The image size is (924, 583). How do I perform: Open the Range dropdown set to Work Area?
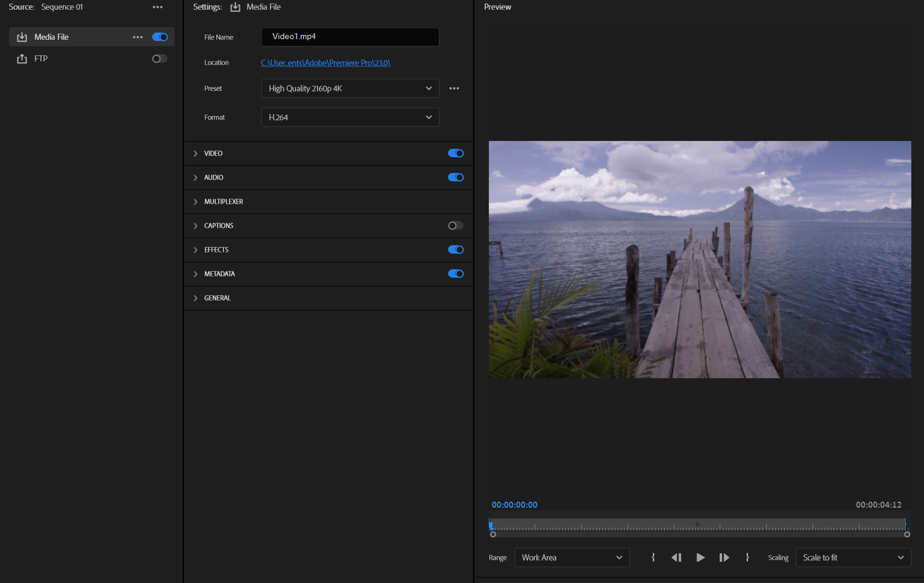click(x=571, y=558)
